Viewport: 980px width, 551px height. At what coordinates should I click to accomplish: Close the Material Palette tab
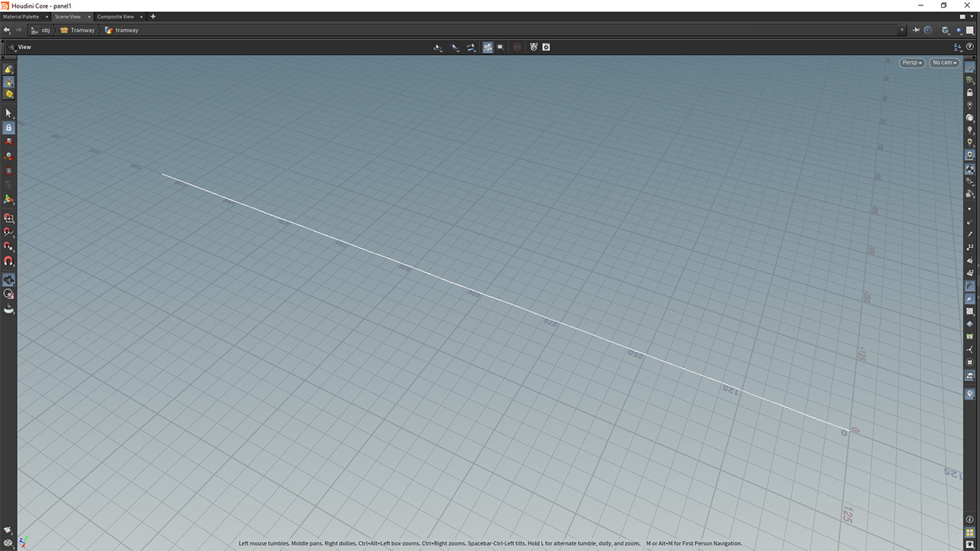(45, 16)
